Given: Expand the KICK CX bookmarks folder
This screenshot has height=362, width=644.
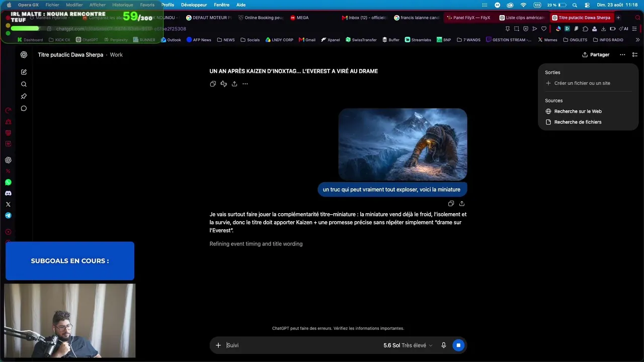Looking at the screenshot, I should click(x=59, y=40).
